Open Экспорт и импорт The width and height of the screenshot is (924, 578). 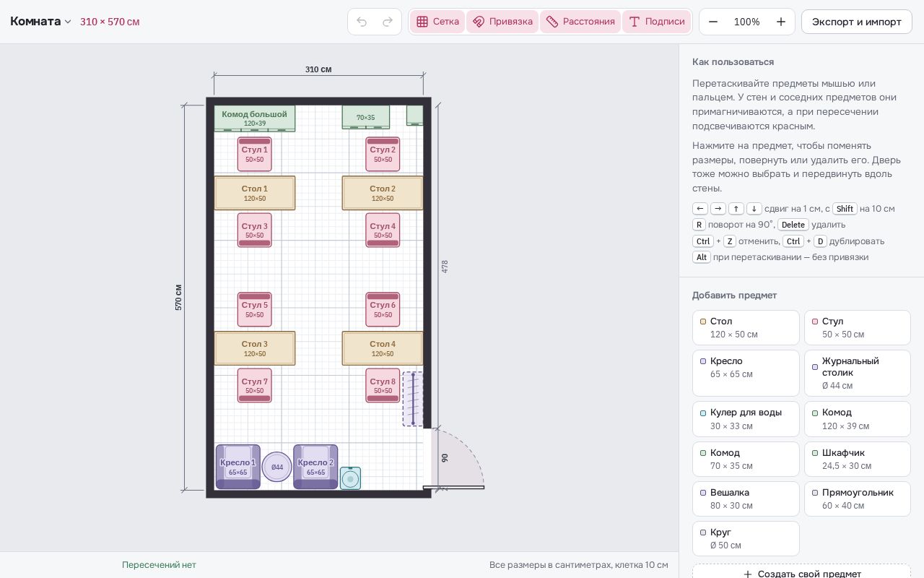pyautogui.click(x=857, y=22)
